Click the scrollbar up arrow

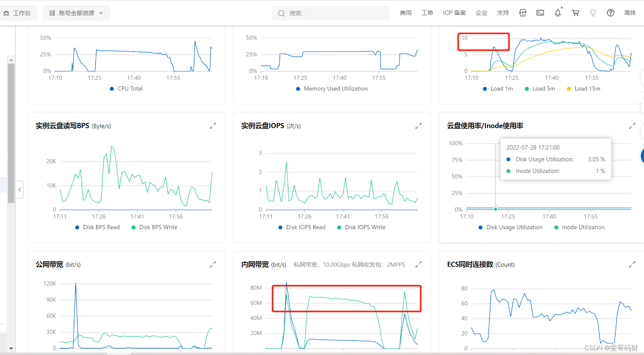[x=11, y=60]
